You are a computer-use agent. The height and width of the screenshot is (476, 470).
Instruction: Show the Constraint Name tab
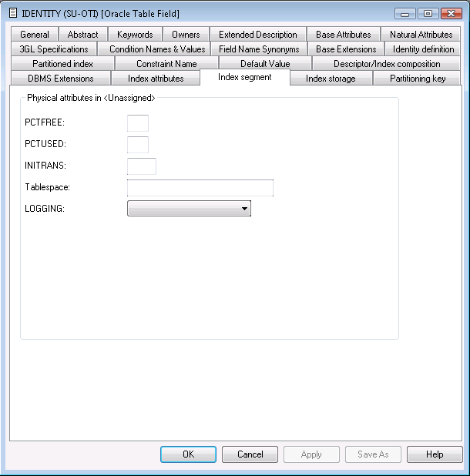click(x=166, y=64)
